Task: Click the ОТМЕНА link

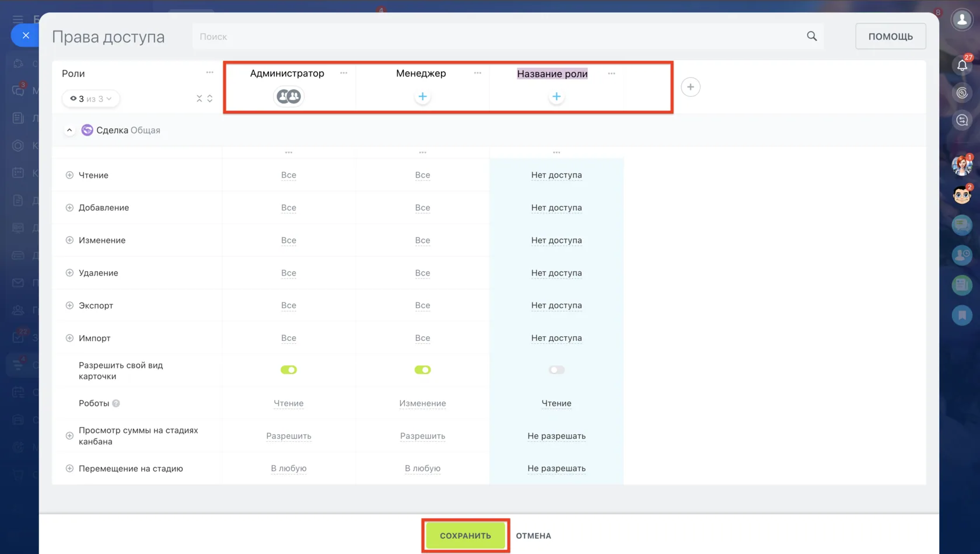Action: [x=533, y=536]
